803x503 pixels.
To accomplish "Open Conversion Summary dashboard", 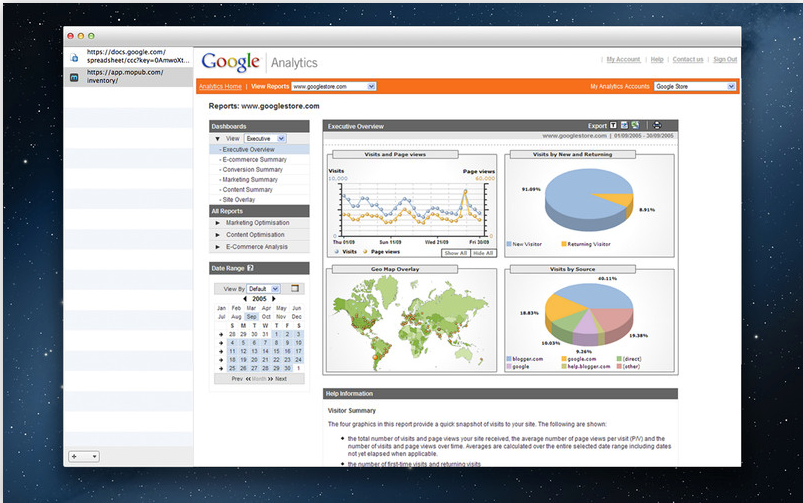I will tap(252, 170).
